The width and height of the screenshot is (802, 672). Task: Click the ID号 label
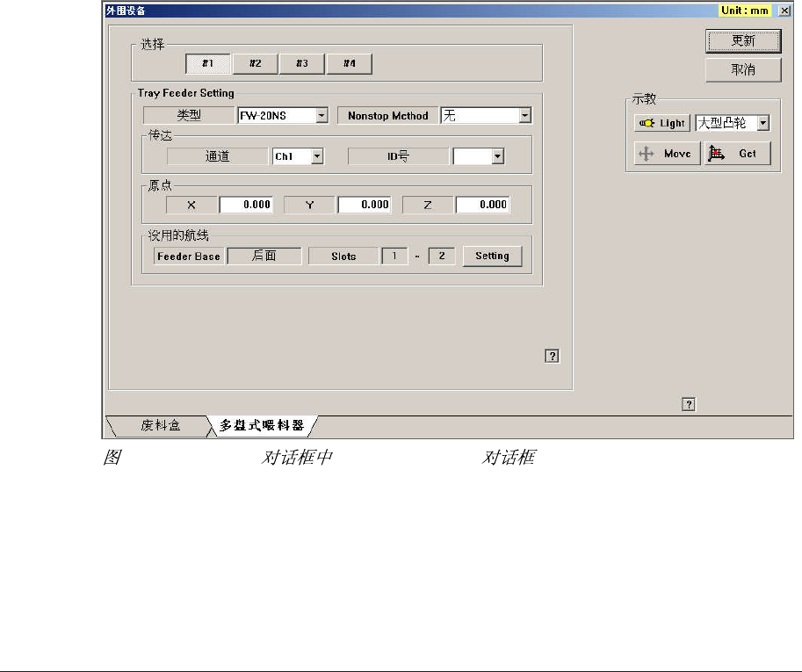tap(398, 156)
